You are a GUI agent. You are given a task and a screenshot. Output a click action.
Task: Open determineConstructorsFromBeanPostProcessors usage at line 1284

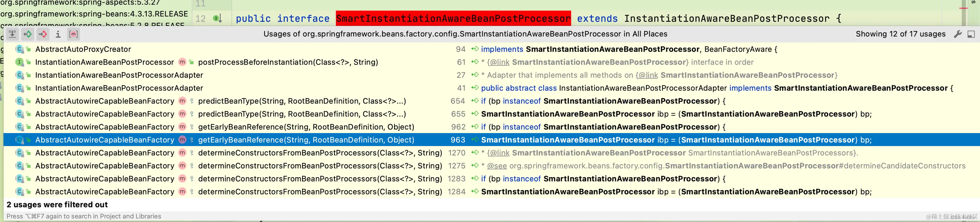492,191
